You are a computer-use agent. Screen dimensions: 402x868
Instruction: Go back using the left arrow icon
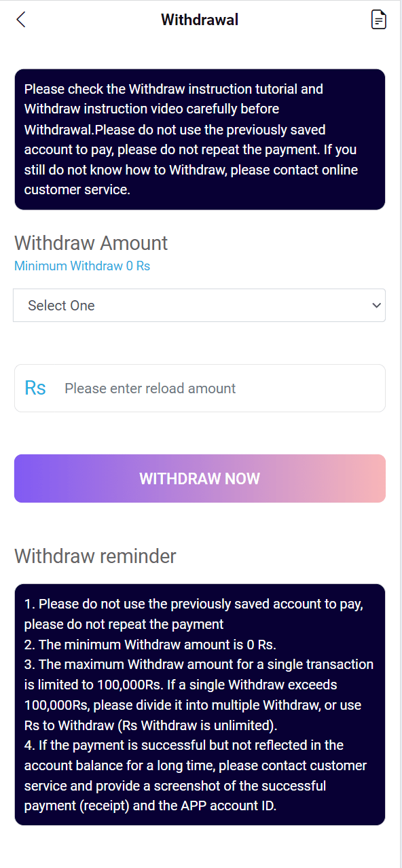tap(20, 20)
